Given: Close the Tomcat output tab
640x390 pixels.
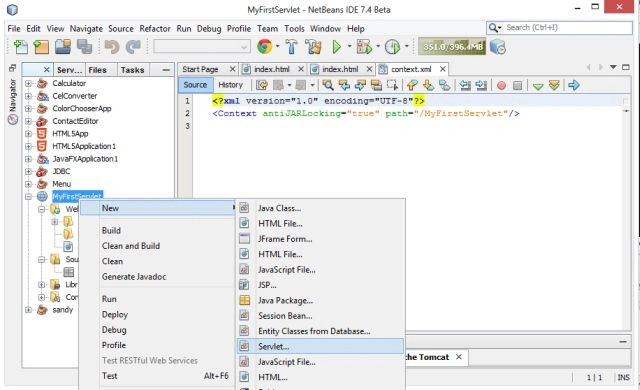Looking at the screenshot, I should tap(459, 357).
